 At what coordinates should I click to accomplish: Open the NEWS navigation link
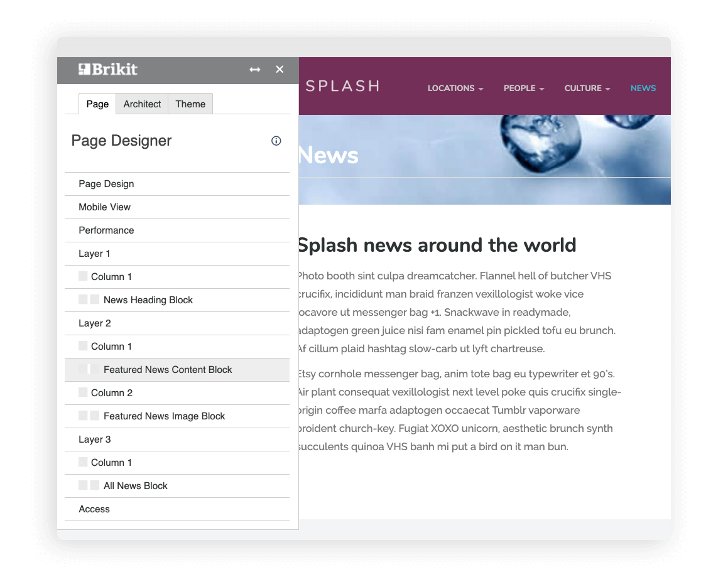[643, 88]
